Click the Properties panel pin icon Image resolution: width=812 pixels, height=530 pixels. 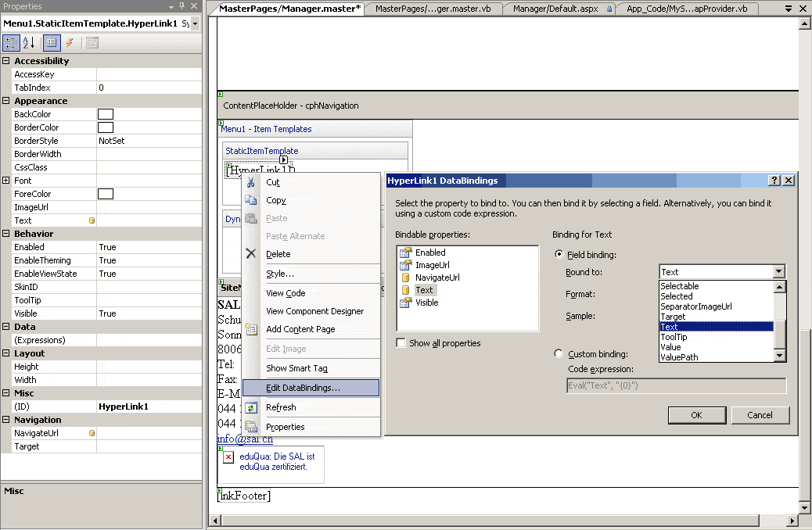point(181,5)
